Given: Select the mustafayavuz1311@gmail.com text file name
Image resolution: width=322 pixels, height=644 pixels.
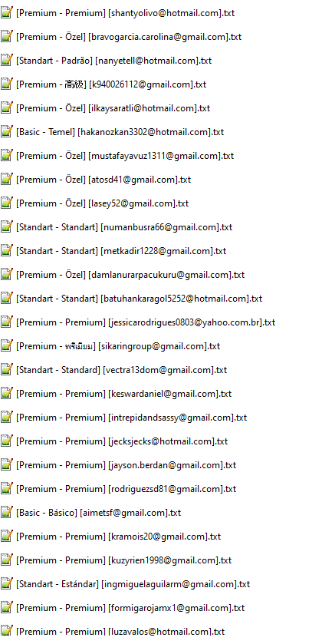Looking at the screenshot, I should coord(125,156).
